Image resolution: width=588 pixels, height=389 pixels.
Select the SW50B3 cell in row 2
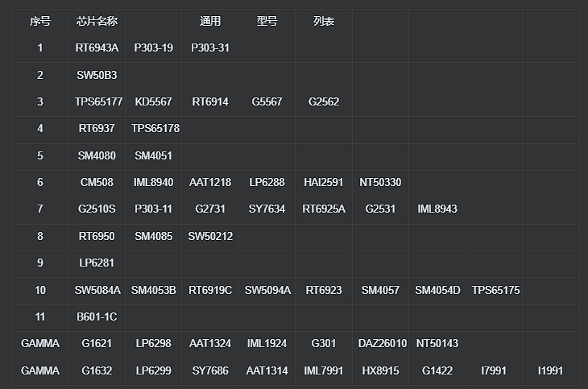point(97,76)
